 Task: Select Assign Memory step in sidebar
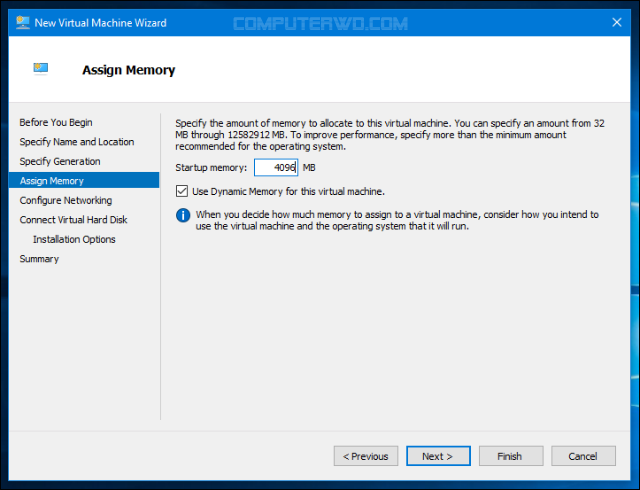point(52,181)
